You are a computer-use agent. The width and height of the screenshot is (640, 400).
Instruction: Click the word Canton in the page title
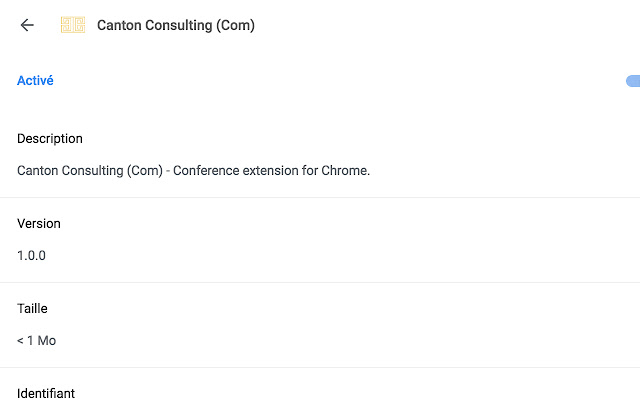tap(119, 25)
